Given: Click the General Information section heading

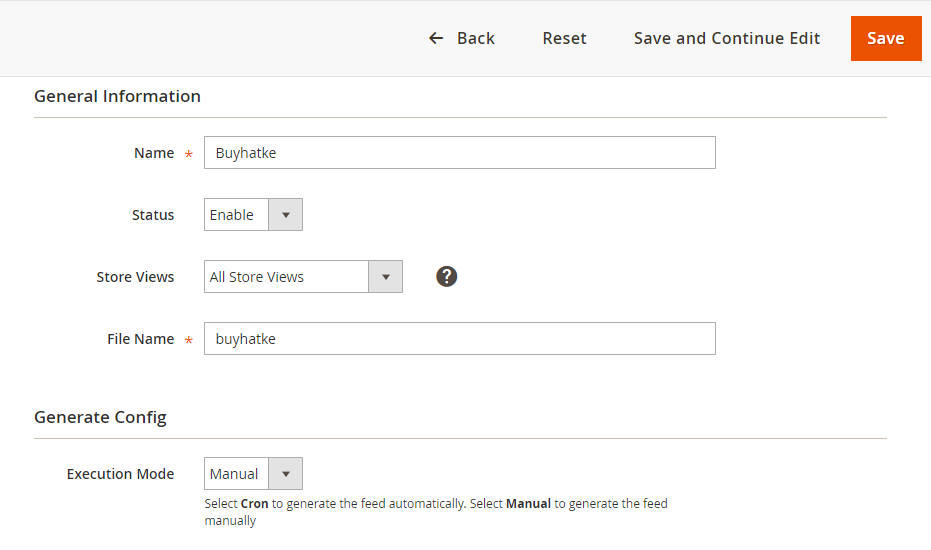Looking at the screenshot, I should pos(118,96).
